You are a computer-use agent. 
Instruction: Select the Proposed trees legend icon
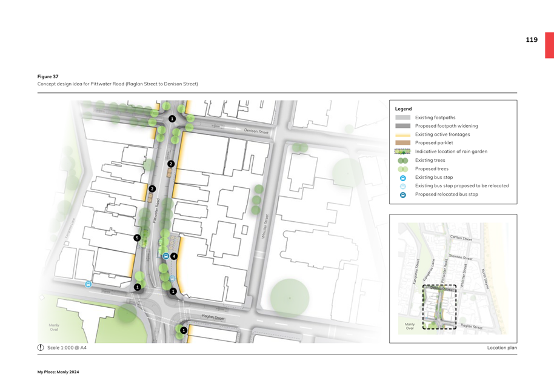pyautogui.click(x=402, y=169)
